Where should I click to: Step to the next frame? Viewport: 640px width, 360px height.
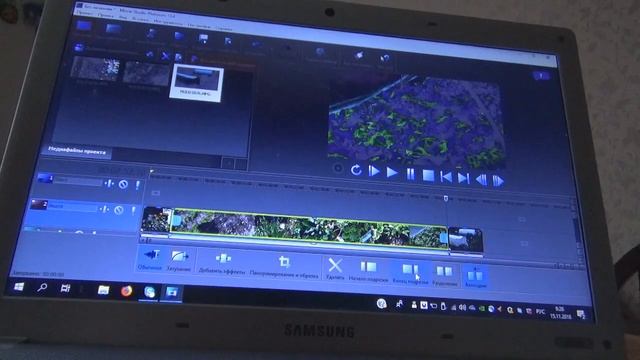click(498, 181)
